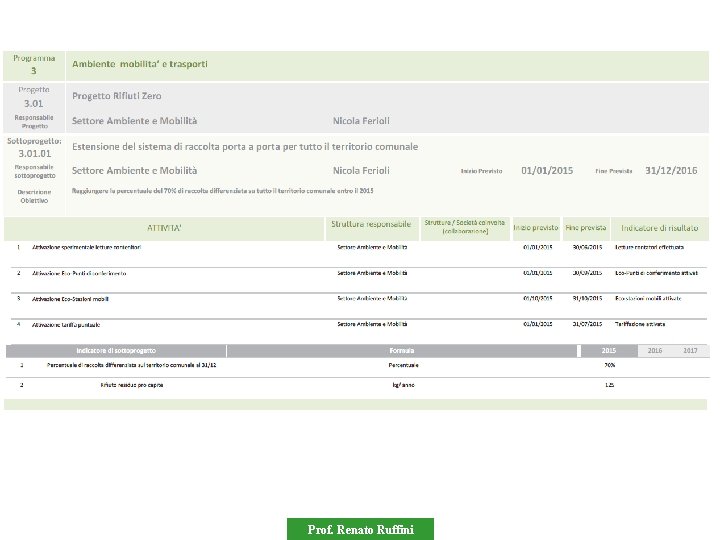Viewport: 720px width, 540px height.
Task: Click the start date 01/01/2015 field
Action: [547, 171]
